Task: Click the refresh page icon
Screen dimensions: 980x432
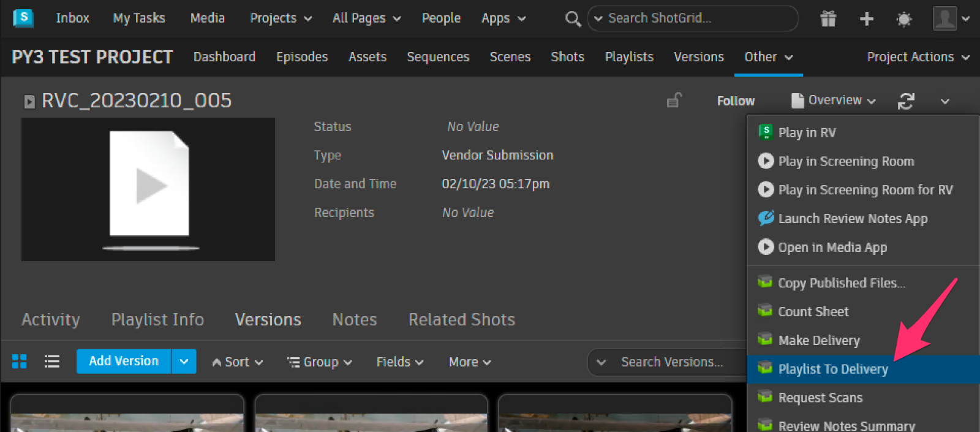Action: pyautogui.click(x=906, y=101)
